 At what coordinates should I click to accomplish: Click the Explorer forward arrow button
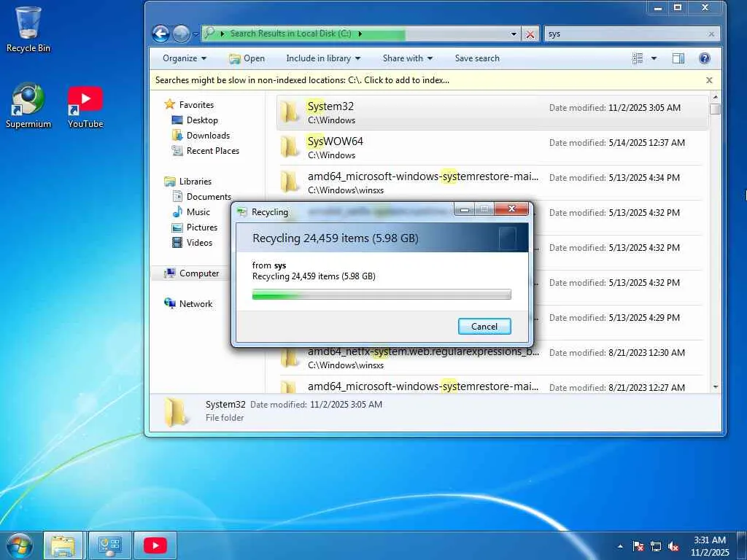coord(181,34)
